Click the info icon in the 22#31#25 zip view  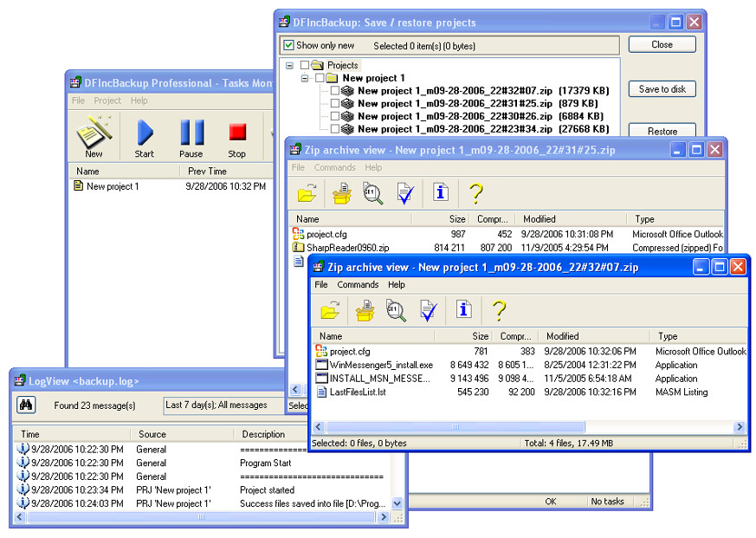click(x=440, y=192)
